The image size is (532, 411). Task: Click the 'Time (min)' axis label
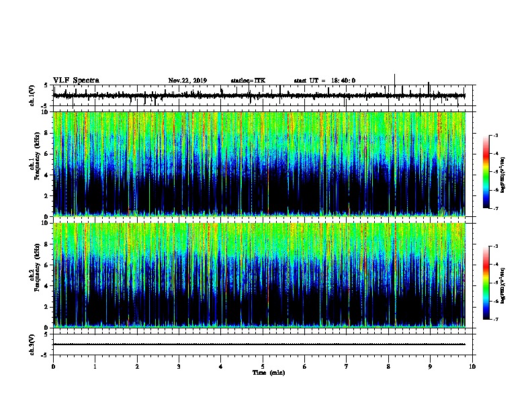(x=269, y=373)
